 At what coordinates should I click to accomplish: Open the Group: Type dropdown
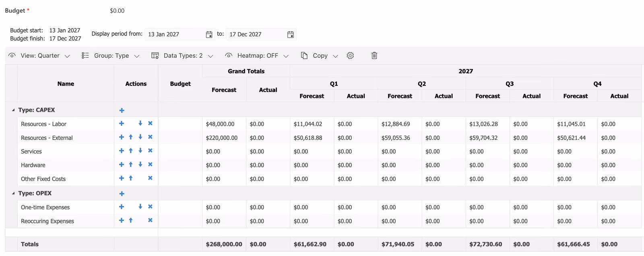click(x=111, y=56)
